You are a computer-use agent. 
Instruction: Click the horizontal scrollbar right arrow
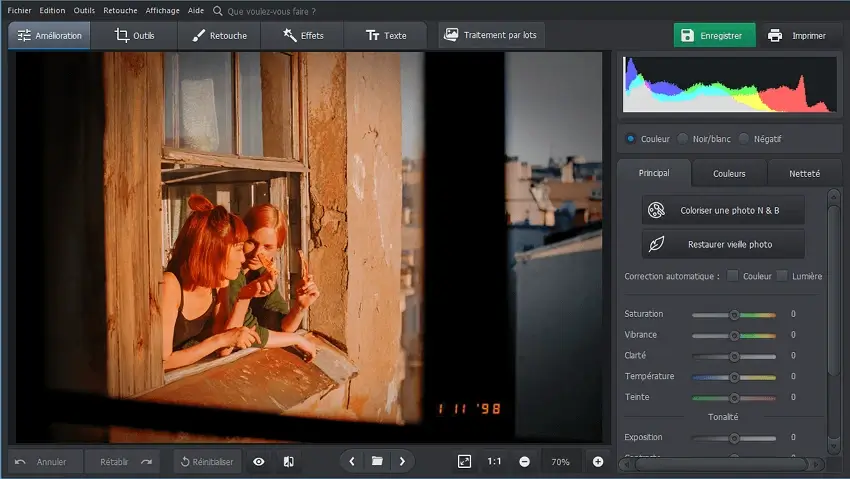click(x=815, y=464)
